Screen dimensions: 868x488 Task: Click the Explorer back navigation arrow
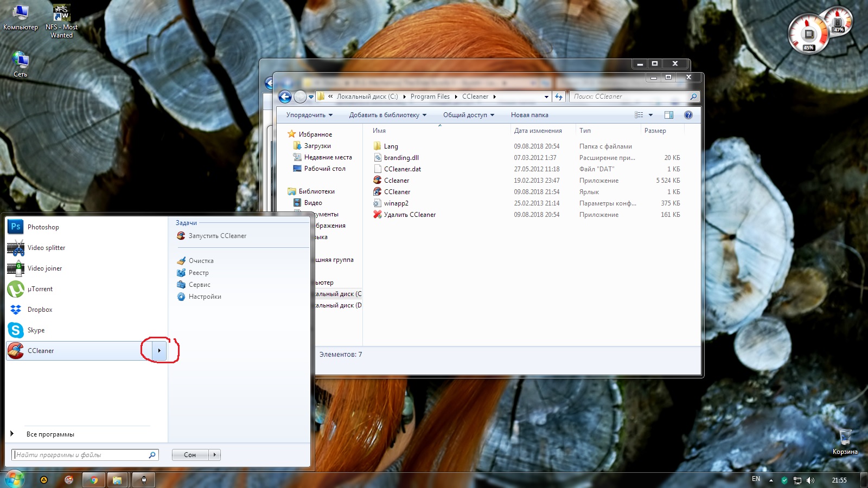click(285, 97)
